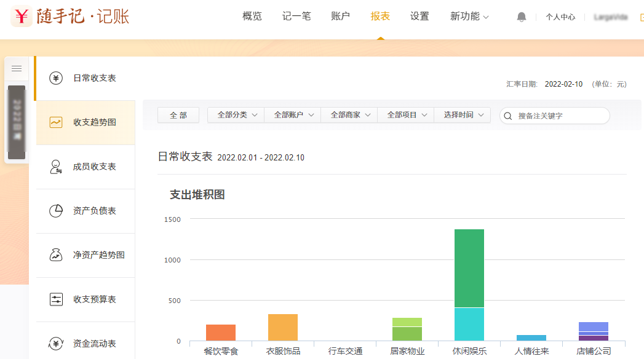Click the 净资产趋势图 money bag icon
The image size is (644, 359).
click(56, 255)
